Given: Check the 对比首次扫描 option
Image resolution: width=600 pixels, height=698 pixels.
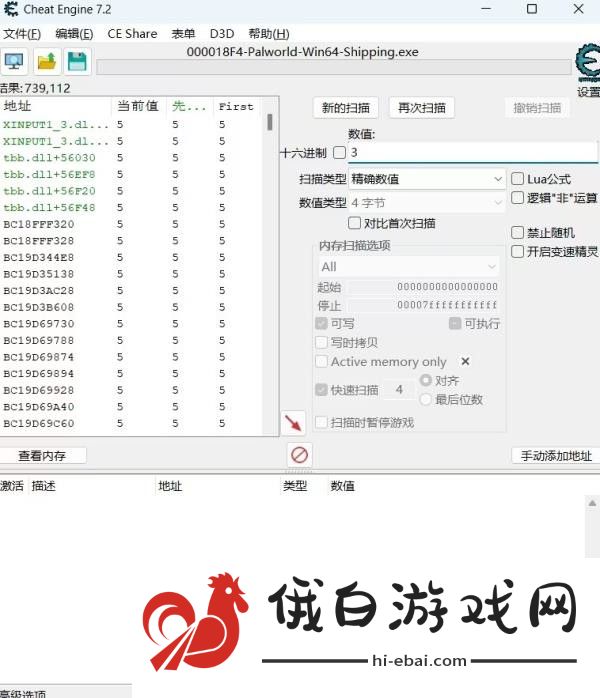Looking at the screenshot, I should [x=354, y=223].
